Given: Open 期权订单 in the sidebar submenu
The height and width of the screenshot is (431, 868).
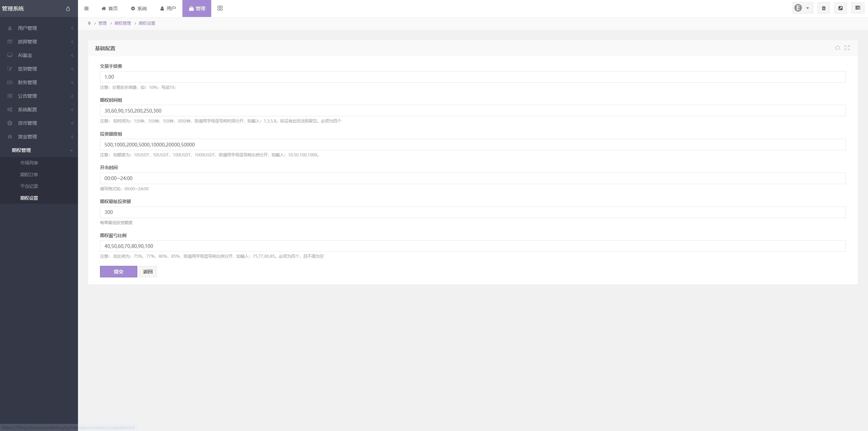Looking at the screenshot, I should click(x=29, y=175).
